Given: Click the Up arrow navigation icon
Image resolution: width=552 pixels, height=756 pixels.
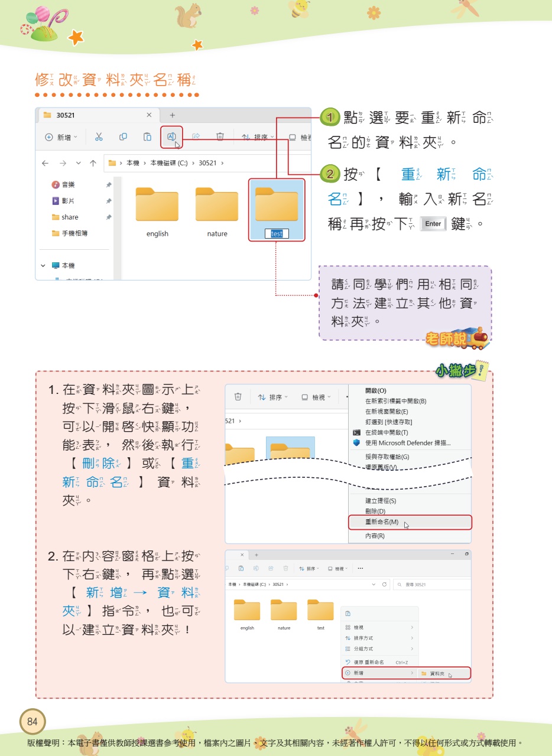Looking at the screenshot, I should point(93,163).
